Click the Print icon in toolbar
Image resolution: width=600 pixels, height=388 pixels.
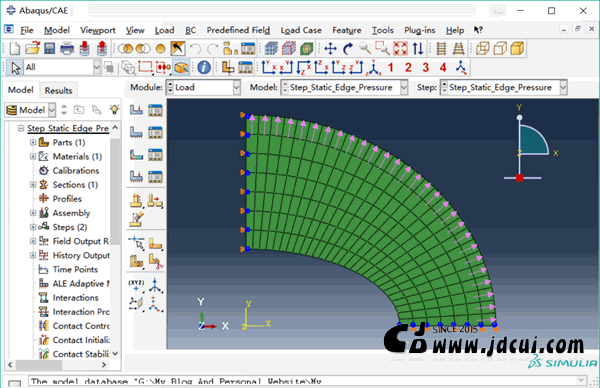pos(67,49)
